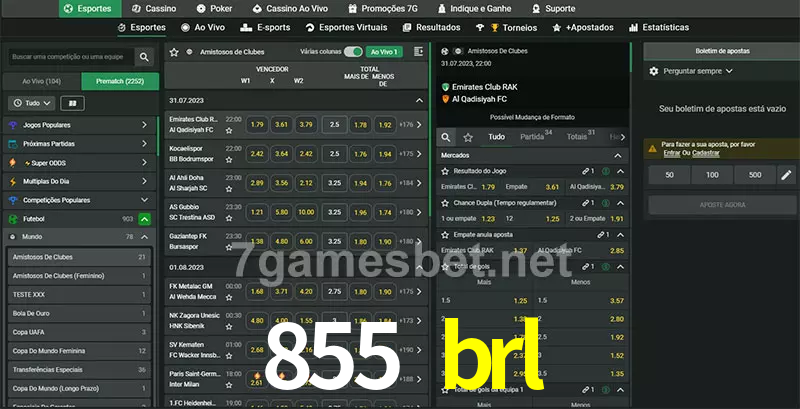This screenshot has width=800, height=409.
Task: Click the markets search magnifier icon
Action: point(447,136)
